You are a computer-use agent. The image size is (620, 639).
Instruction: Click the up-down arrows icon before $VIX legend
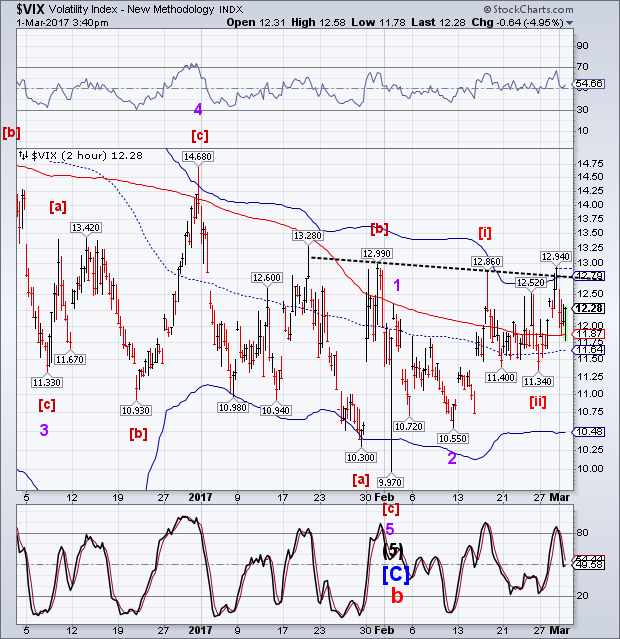(23, 155)
